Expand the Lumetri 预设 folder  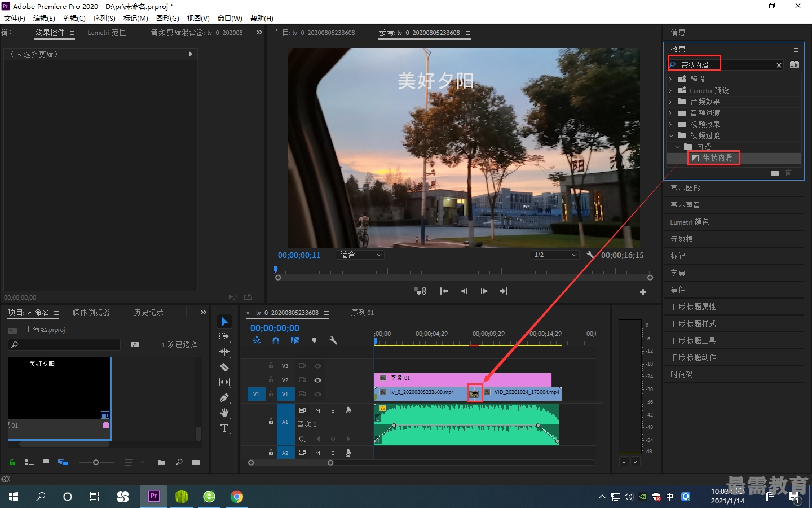coord(670,90)
